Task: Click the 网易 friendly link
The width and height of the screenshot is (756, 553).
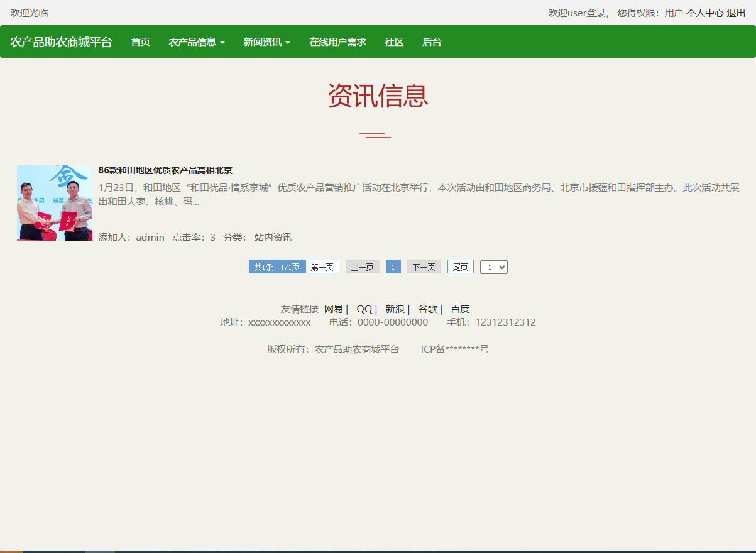Action: point(334,309)
